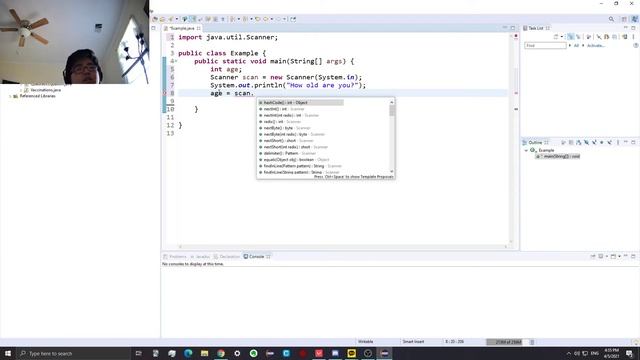The width and height of the screenshot is (640, 360).
Task: Maximize the editor area
Action: click(513, 28)
